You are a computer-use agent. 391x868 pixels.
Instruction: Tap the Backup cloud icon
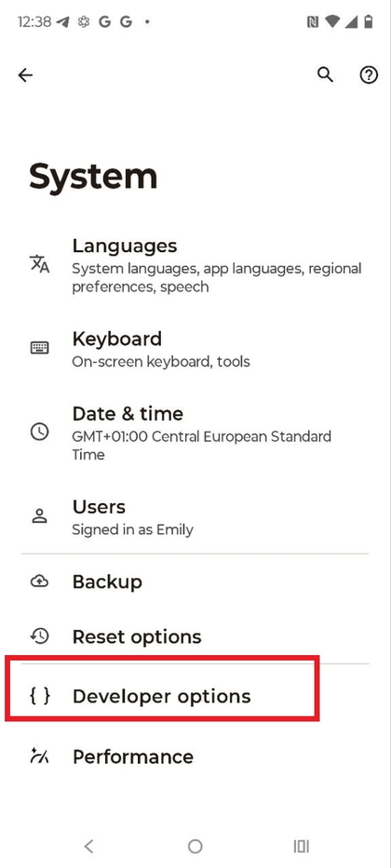point(39,581)
